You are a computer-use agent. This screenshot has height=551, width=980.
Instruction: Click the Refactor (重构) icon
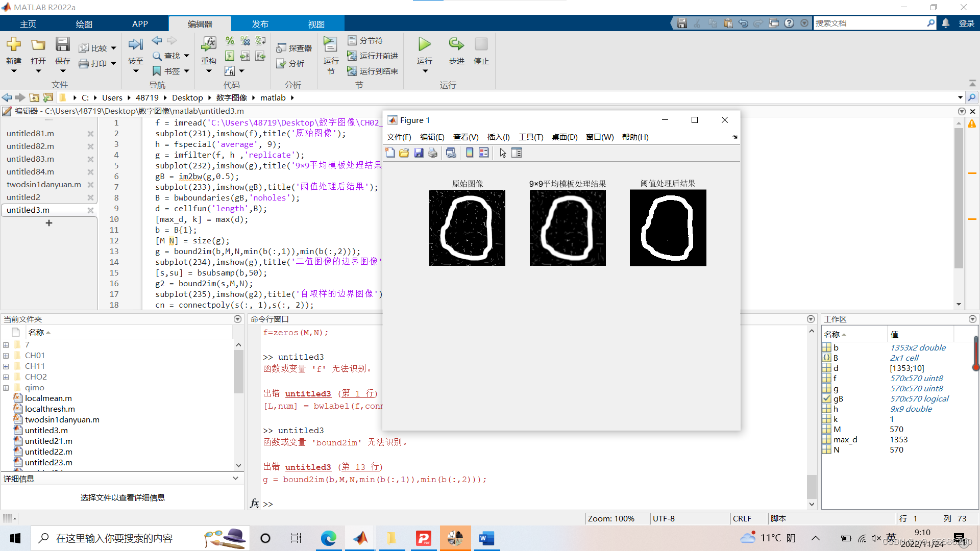click(208, 44)
